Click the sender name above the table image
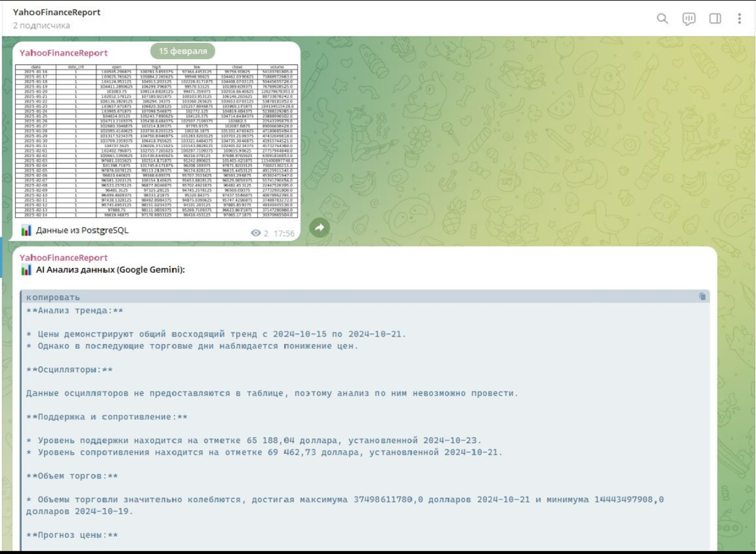Viewport: 756px width, 554px height. click(64, 53)
